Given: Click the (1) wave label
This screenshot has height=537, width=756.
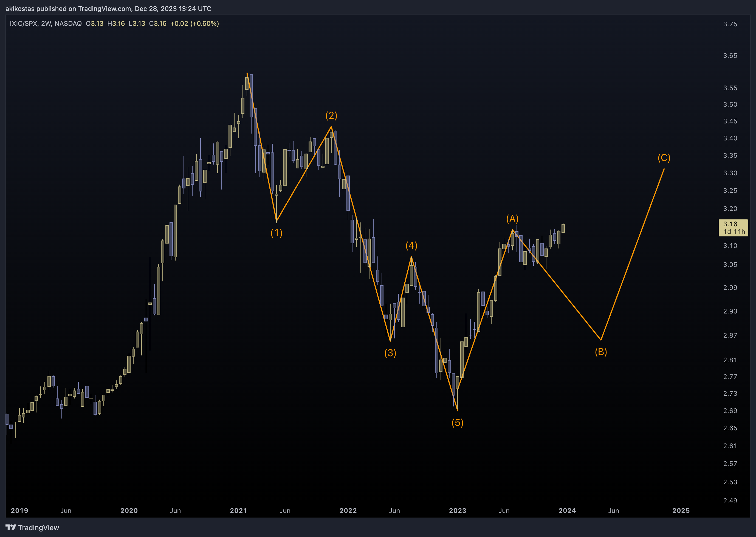Looking at the screenshot, I should tap(277, 233).
